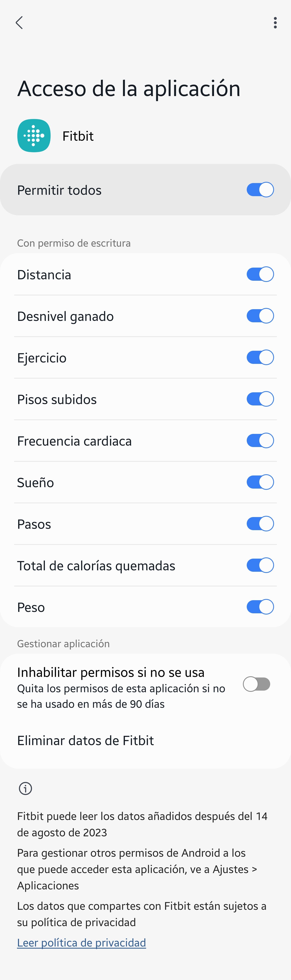This screenshot has height=980, width=291.
Task: Toggle the Peso permission switch
Action: tap(260, 607)
